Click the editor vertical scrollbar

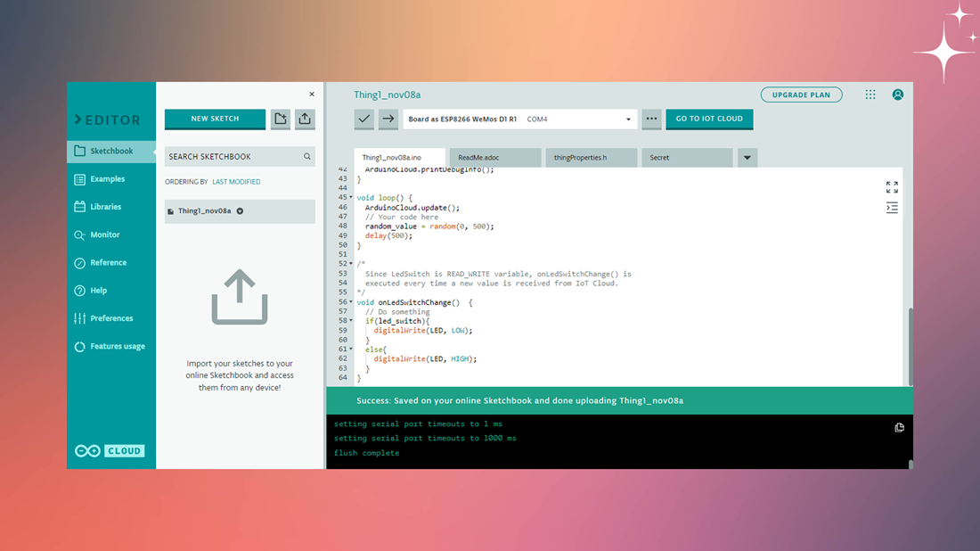point(910,347)
